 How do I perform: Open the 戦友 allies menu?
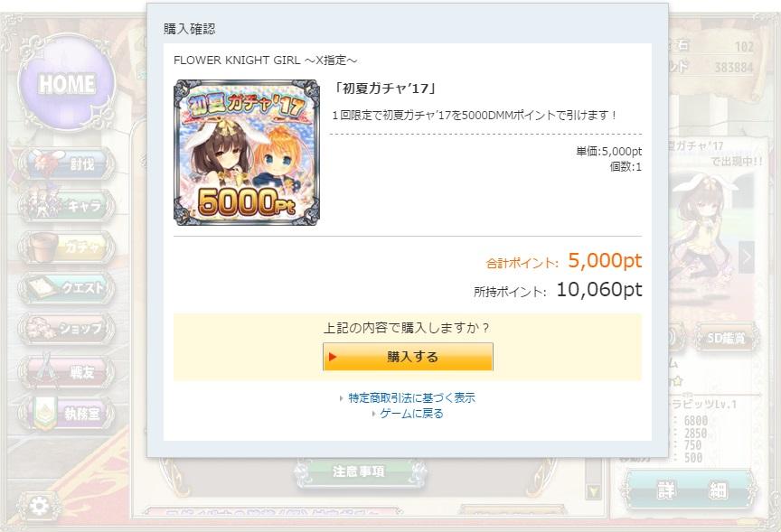67,370
